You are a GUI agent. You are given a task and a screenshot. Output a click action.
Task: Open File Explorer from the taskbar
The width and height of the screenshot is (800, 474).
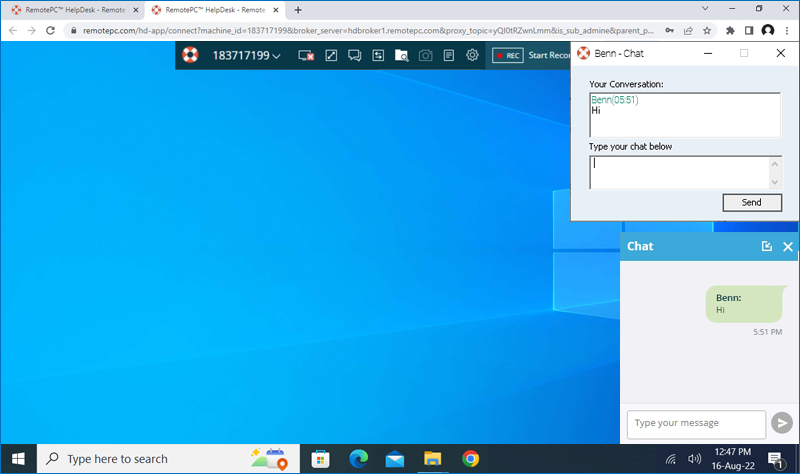point(433,459)
